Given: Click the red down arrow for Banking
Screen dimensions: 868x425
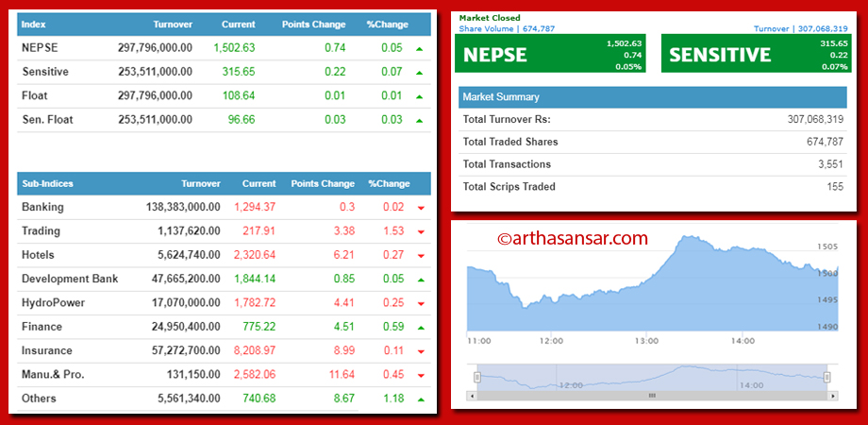Looking at the screenshot, I should tap(421, 209).
